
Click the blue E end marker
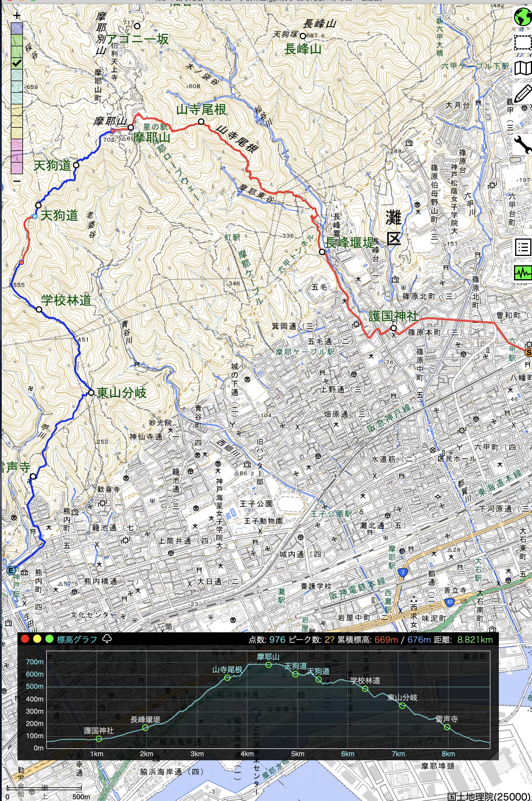pos(11,571)
